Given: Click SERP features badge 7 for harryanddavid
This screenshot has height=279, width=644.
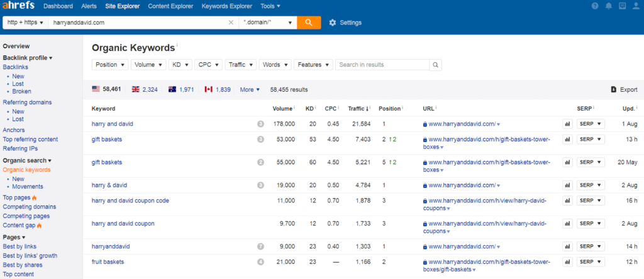Looking at the screenshot, I should point(260,246).
